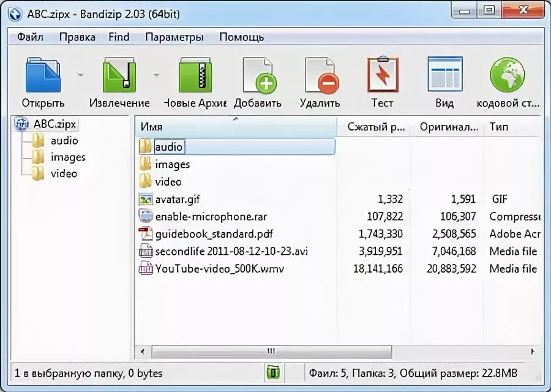Select images folder in the left tree
This screenshot has width=551, height=392.
[x=68, y=157]
